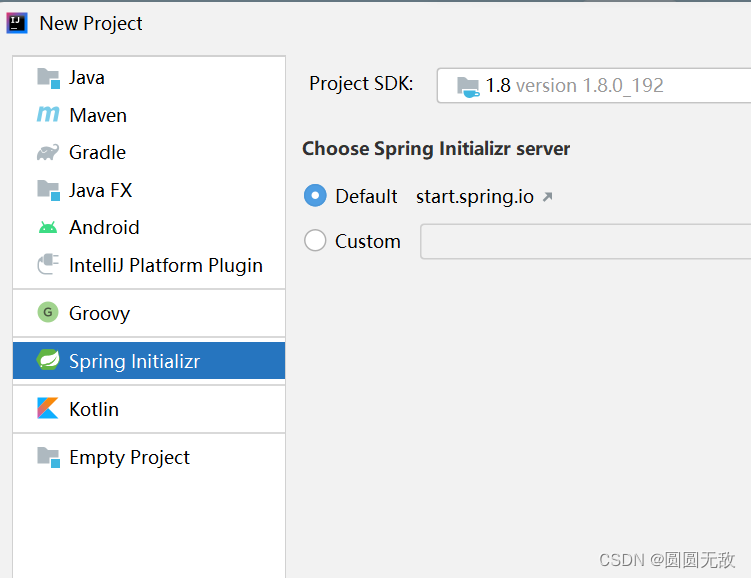
Task: Click the Java FX folder icon
Action: pos(48,190)
